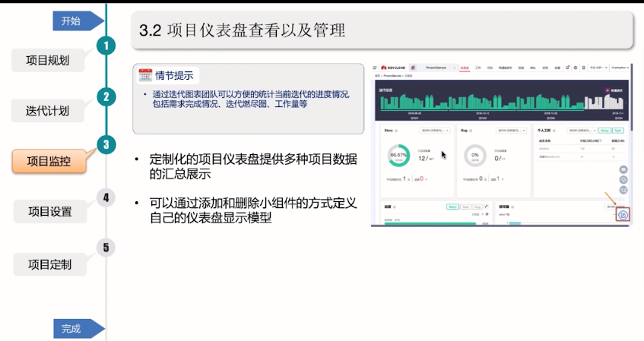This screenshot has height=341, width=644.
Task: Toggle Story filter in 个人工时 card
Action: point(604,131)
